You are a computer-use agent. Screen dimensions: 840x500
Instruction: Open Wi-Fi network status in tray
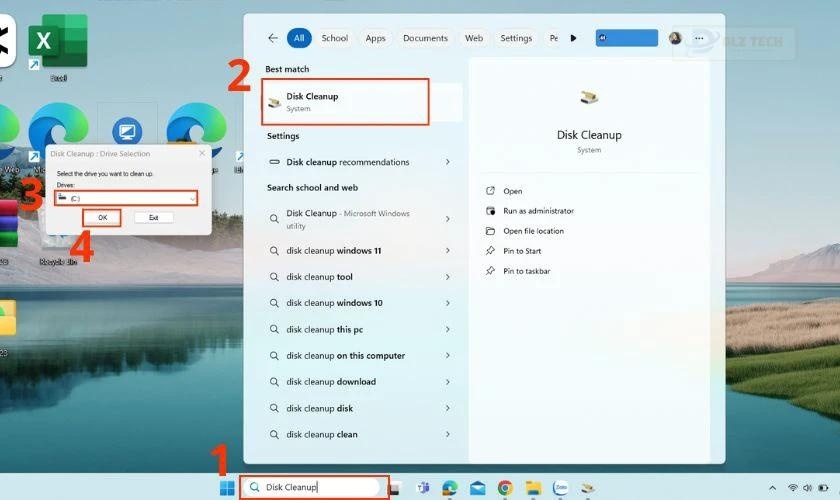(x=793, y=488)
